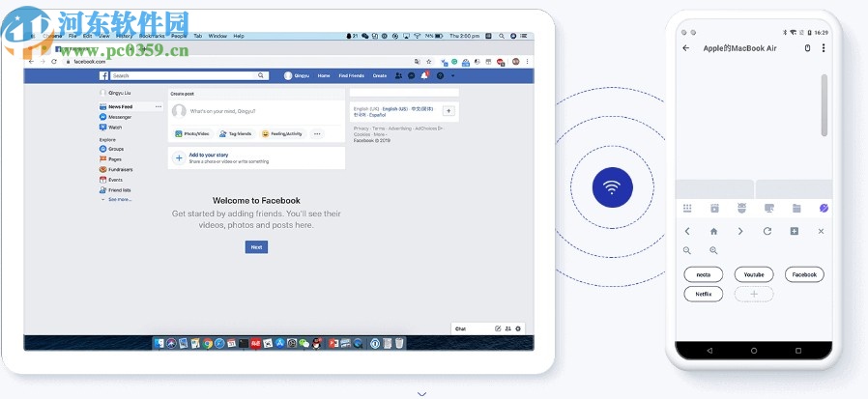The image size is (868, 399).
Task: Select the purple browser remote tab on phone
Action: [x=824, y=208]
